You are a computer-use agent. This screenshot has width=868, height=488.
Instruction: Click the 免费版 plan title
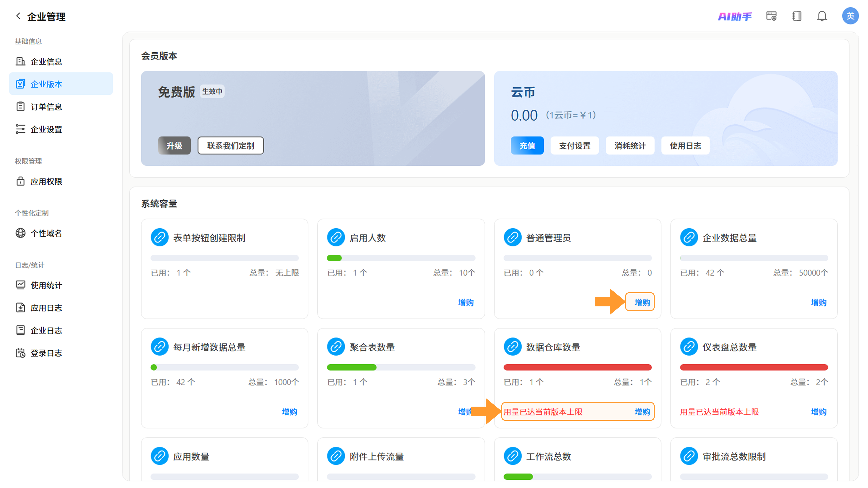[x=176, y=91]
